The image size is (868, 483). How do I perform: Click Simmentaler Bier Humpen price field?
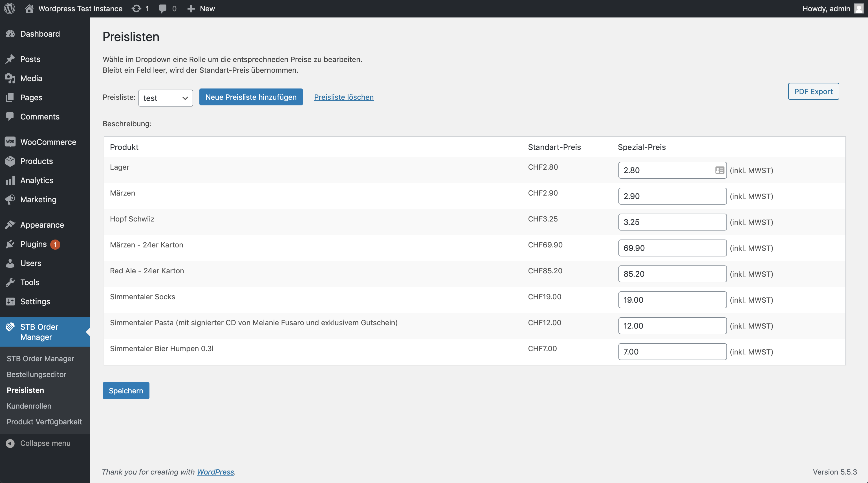(x=672, y=352)
